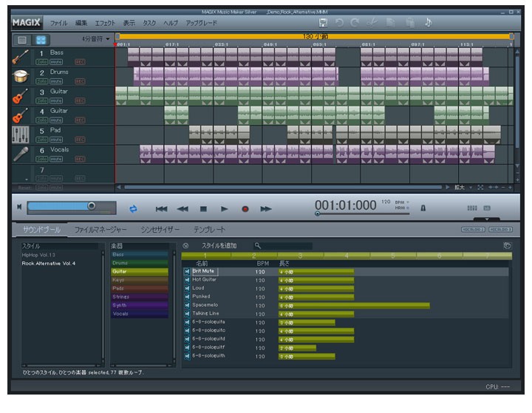Click the copy icon in toolbar
The image size is (532, 413).
coord(391,23)
